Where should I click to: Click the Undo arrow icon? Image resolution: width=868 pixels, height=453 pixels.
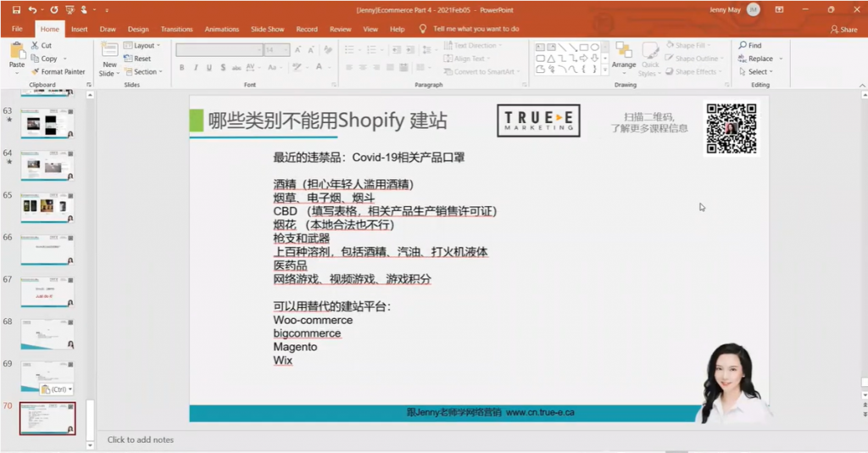[x=33, y=9]
